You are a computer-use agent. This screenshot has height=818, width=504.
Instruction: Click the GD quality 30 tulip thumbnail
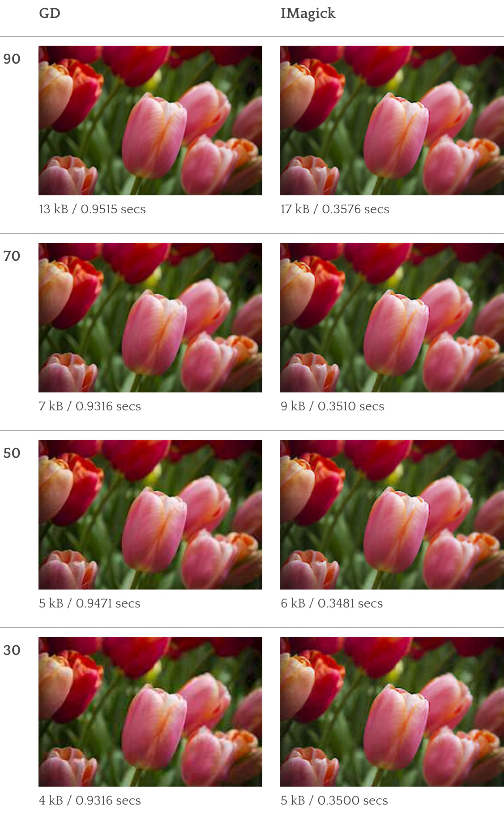tap(150, 712)
